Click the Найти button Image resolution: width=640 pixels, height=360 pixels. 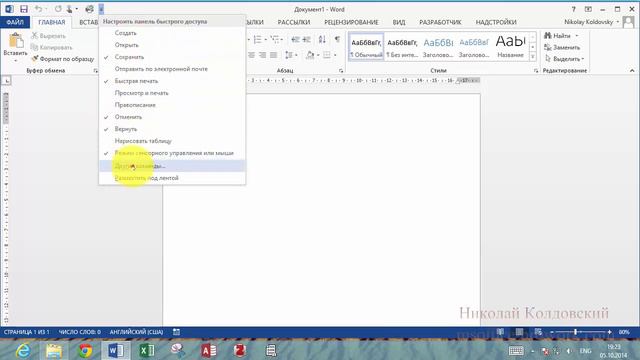(558, 36)
